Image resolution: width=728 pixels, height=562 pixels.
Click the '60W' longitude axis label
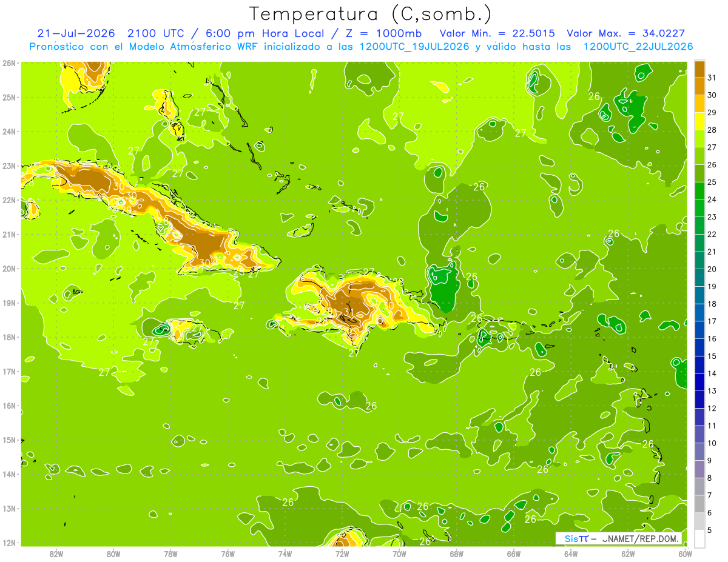(x=685, y=554)
